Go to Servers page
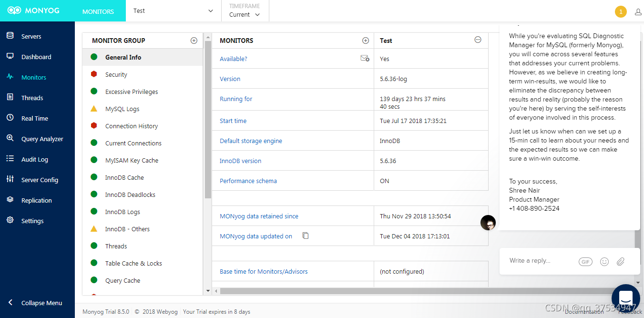The height and width of the screenshot is (318, 644). click(31, 36)
